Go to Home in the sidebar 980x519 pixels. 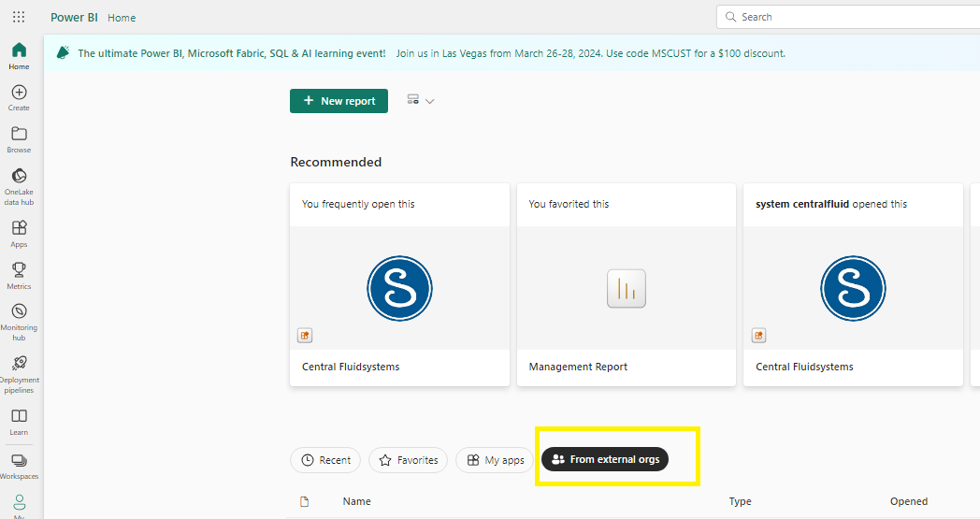pos(19,56)
